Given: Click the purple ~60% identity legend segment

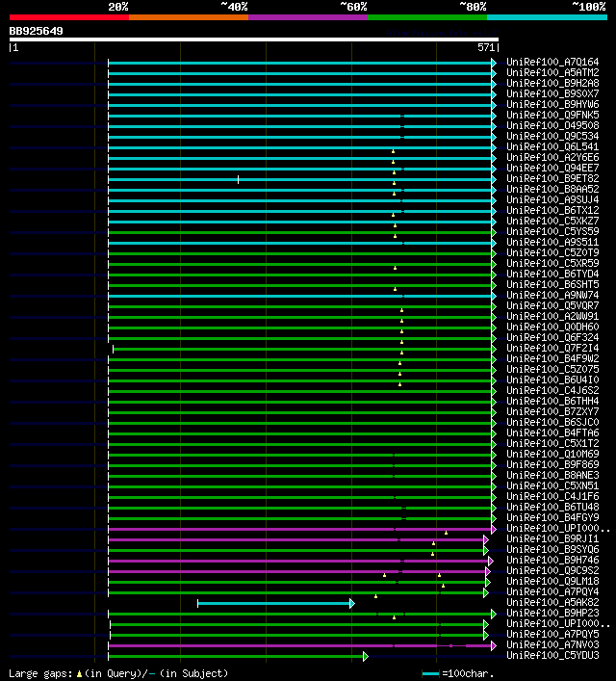Looking at the screenshot, I should [308, 17].
